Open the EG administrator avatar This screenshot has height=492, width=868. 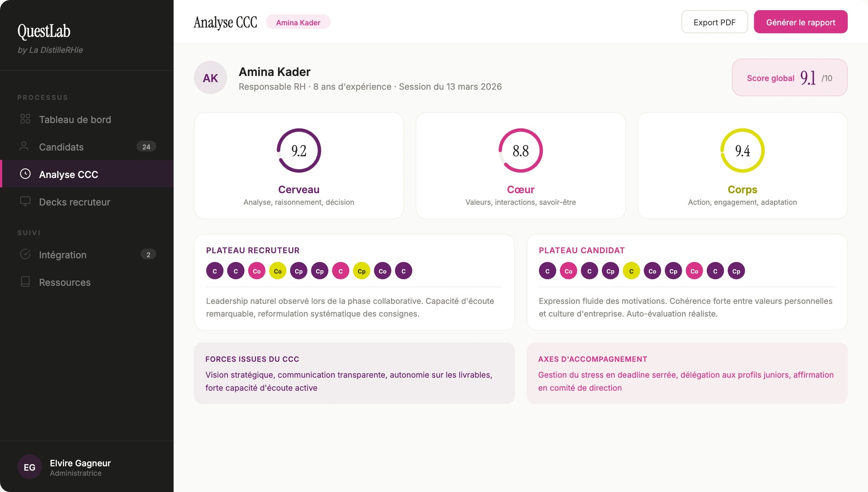click(29, 467)
